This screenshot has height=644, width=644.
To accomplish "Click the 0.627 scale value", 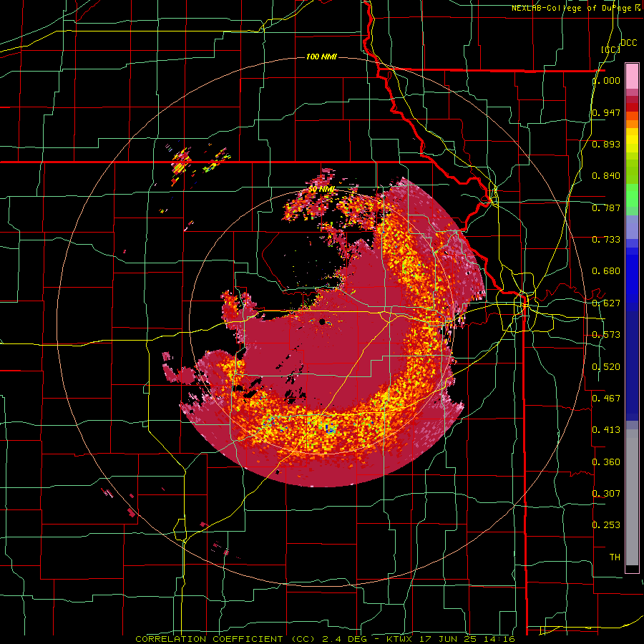I will coord(606,303).
